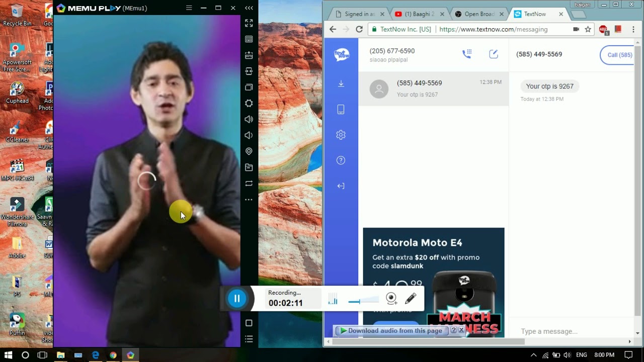The height and width of the screenshot is (362, 644).
Task: Open TextNow help question mark icon
Action: (x=341, y=160)
